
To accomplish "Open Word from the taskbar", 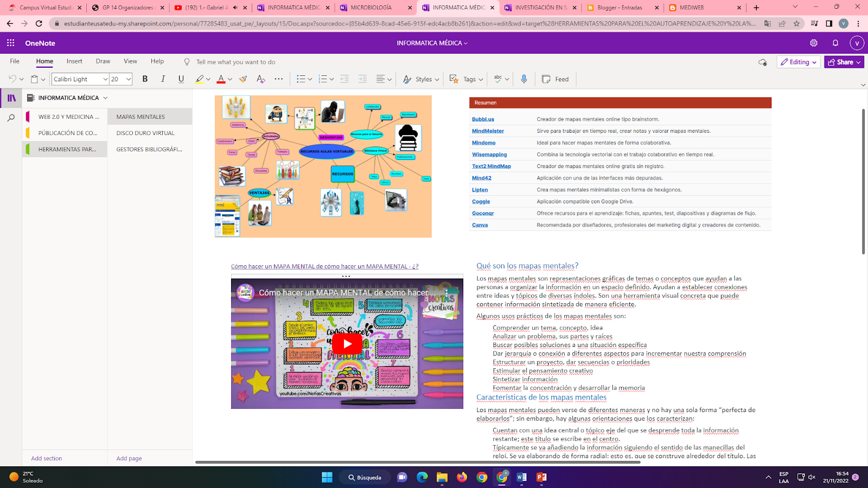I will pos(522,477).
